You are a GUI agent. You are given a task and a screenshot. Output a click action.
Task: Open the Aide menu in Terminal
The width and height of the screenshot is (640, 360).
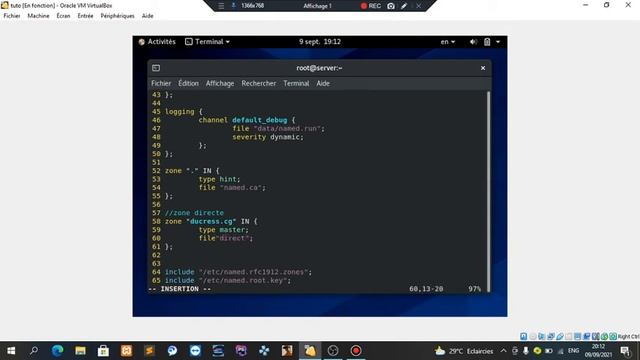click(323, 83)
